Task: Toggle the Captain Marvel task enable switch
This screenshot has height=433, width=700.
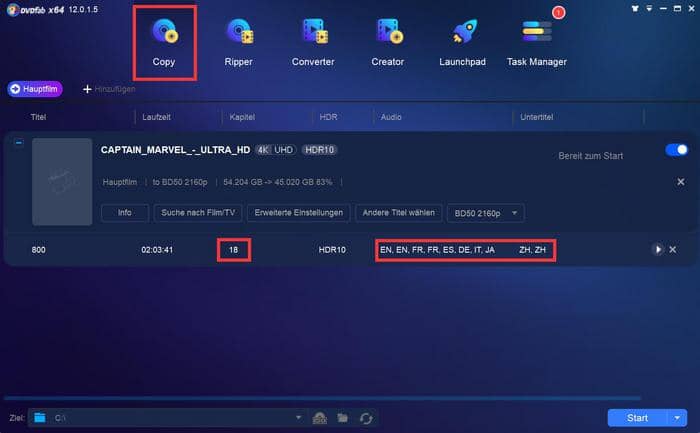Action: [677, 150]
